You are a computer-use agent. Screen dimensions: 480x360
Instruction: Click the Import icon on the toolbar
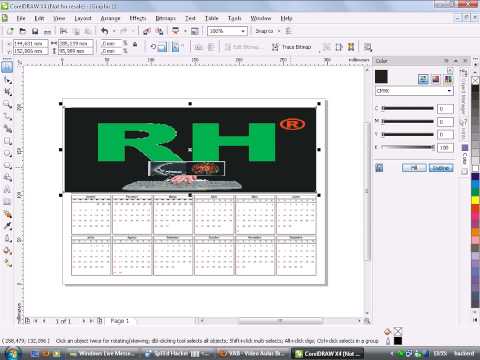point(146,31)
